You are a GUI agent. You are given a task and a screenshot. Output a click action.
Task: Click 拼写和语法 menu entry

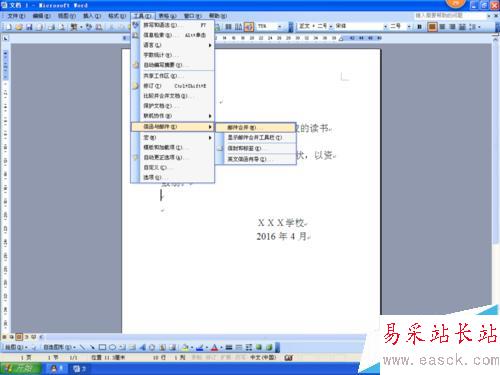(x=173, y=25)
